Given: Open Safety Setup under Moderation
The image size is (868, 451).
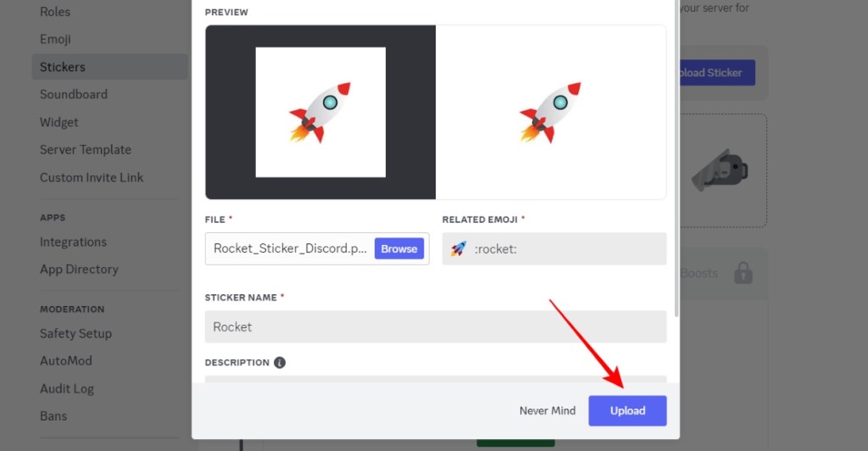Looking at the screenshot, I should 75,334.
